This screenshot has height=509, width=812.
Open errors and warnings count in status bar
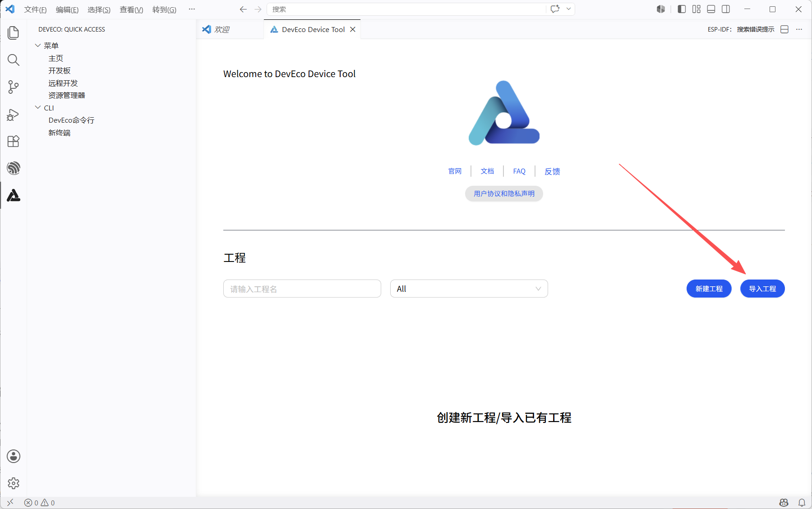pos(40,503)
